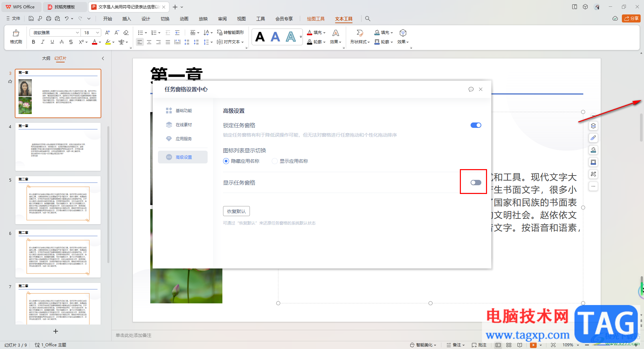Increase font size with A+ icon
The height and width of the screenshot is (349, 644).
point(107,33)
